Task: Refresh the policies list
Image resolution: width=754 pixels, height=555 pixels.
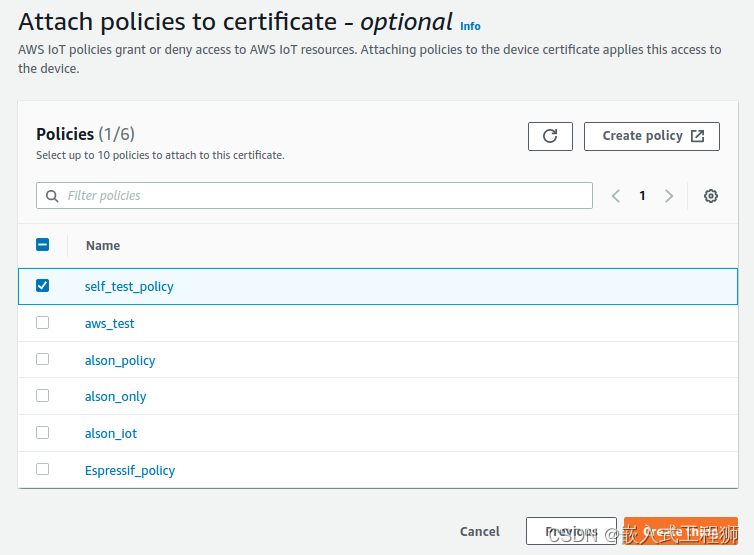Action: pyautogui.click(x=550, y=136)
